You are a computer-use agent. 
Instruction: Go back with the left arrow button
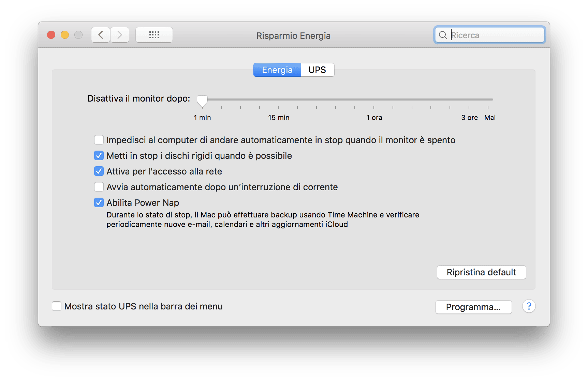click(x=101, y=35)
